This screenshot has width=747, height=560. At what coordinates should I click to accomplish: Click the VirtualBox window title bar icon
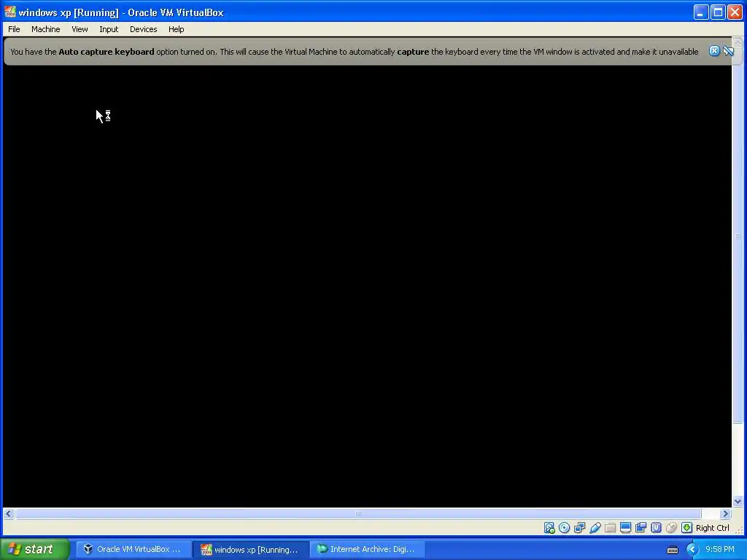pos(10,12)
